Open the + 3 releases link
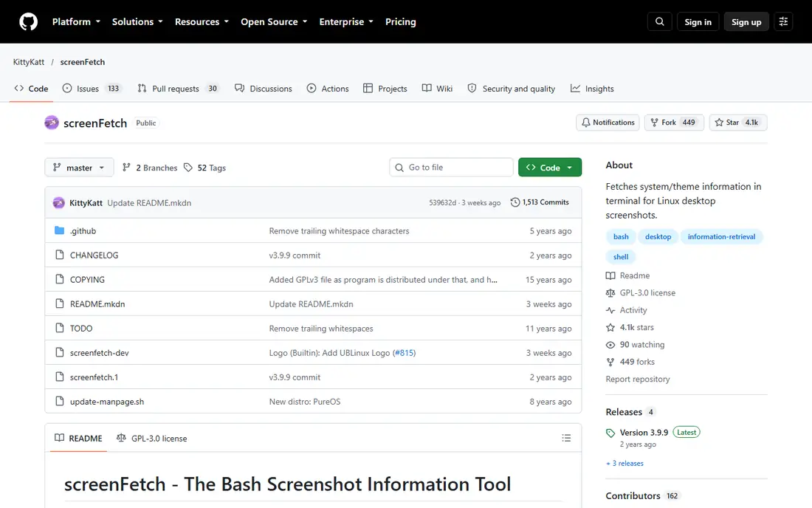This screenshot has height=508, width=812. 625,464
